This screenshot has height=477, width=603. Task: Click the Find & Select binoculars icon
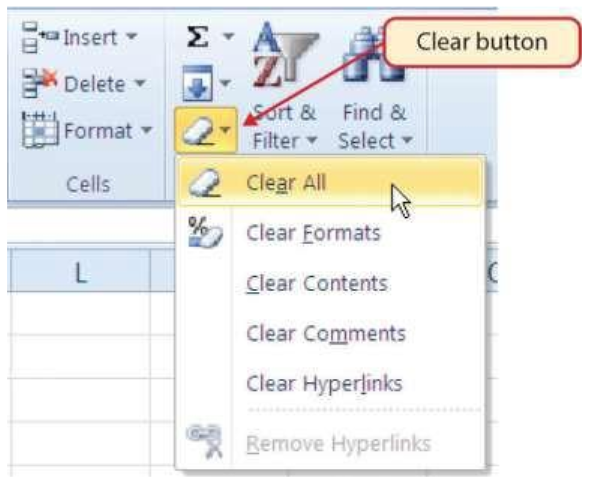[x=368, y=55]
